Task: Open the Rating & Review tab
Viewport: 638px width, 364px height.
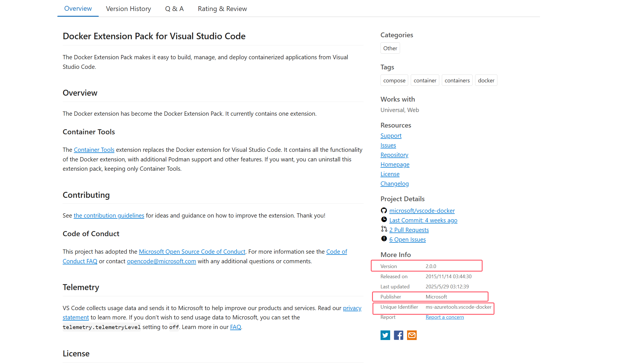Action: coord(222,9)
